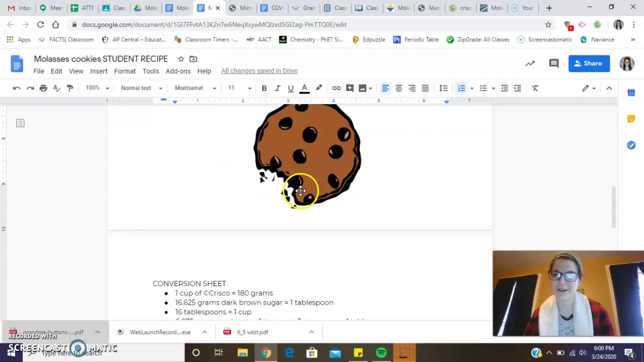This screenshot has width=644, height=362.
Task: Toggle italic formatting
Action: click(x=277, y=88)
